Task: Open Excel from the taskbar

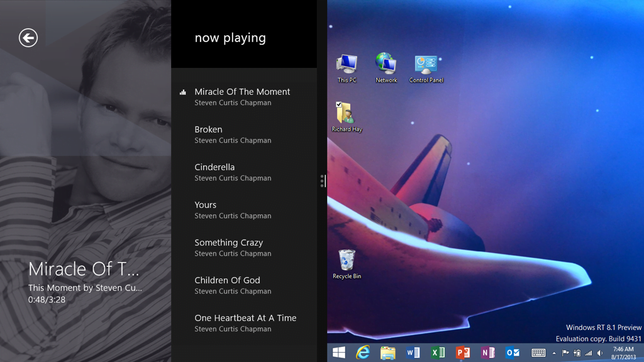Action: click(x=438, y=353)
